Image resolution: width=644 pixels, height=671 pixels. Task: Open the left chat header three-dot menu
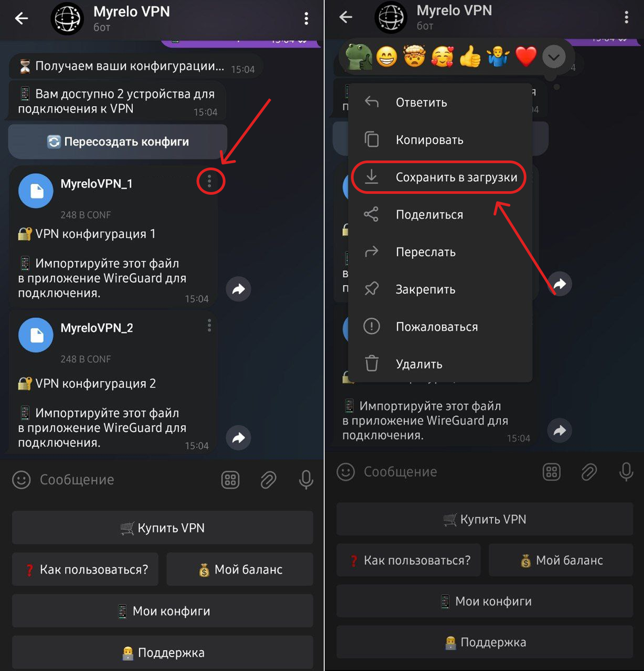pos(306,18)
